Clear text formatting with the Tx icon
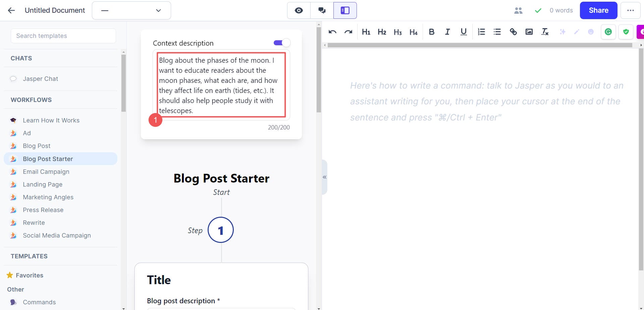 [545, 32]
